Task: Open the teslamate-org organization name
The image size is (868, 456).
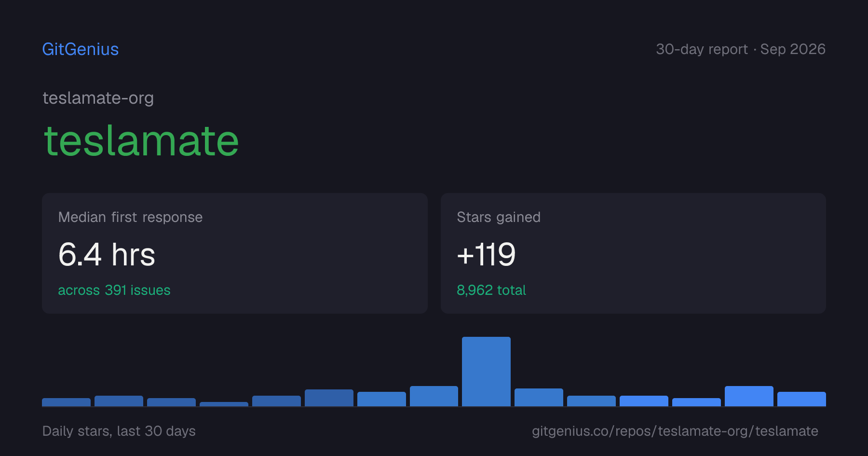Action: coord(98,98)
